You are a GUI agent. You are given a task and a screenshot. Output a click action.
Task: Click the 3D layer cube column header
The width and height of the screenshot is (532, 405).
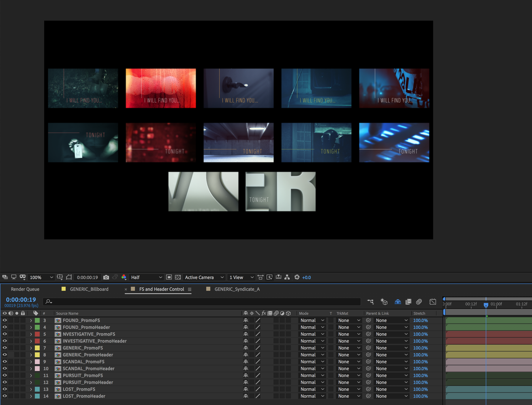[288, 313]
